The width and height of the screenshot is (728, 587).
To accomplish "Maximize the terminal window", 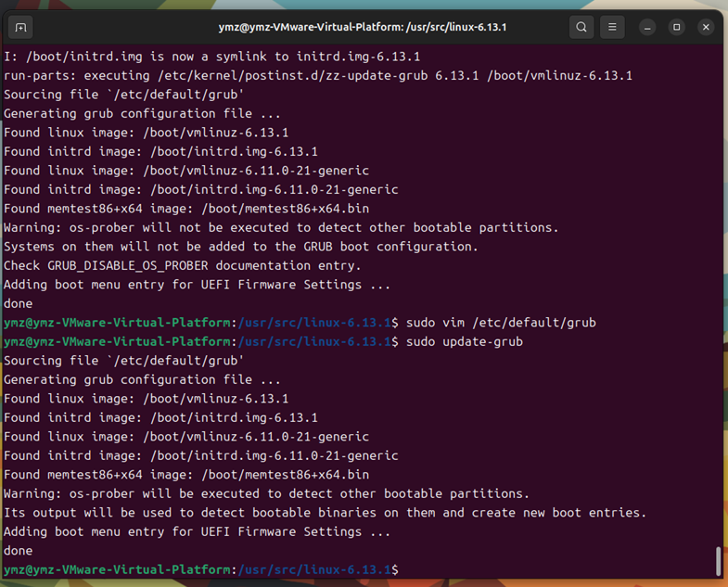I will point(677,27).
